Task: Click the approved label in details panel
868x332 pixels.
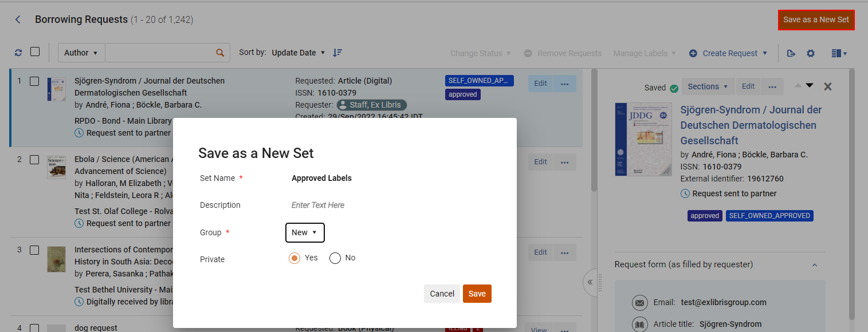Action: coord(705,216)
